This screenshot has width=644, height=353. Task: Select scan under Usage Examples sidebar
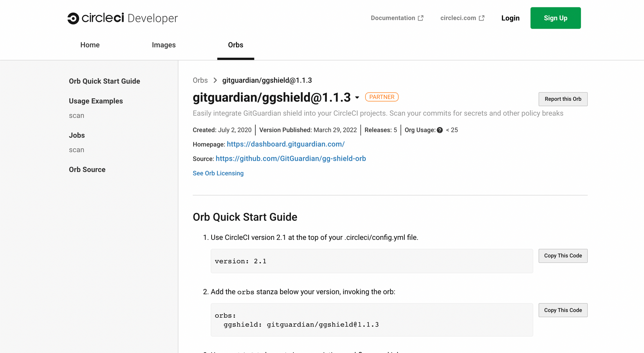pos(76,116)
